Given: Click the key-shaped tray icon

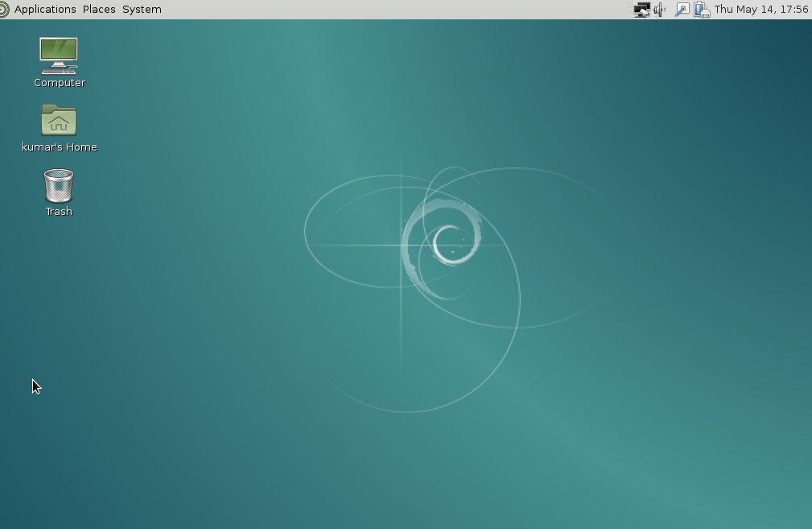Looking at the screenshot, I should click(682, 10).
